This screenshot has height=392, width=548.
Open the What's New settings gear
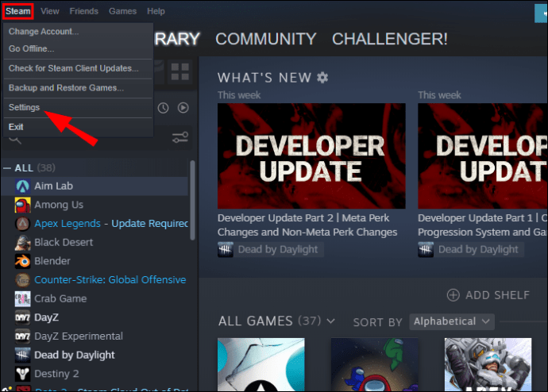click(x=322, y=77)
